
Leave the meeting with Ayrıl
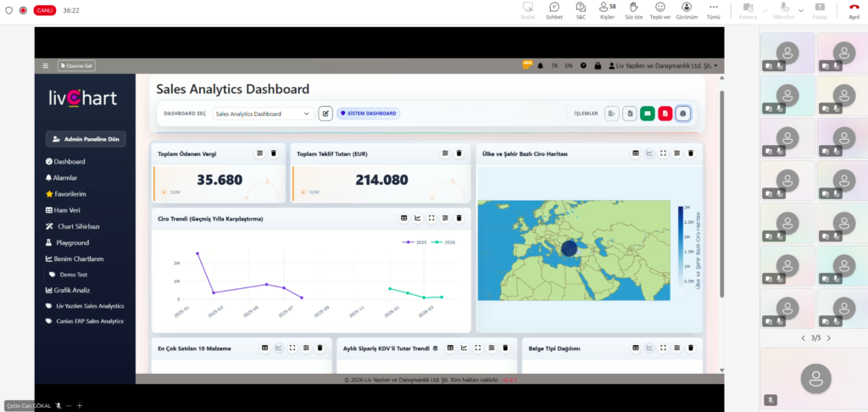point(854,10)
